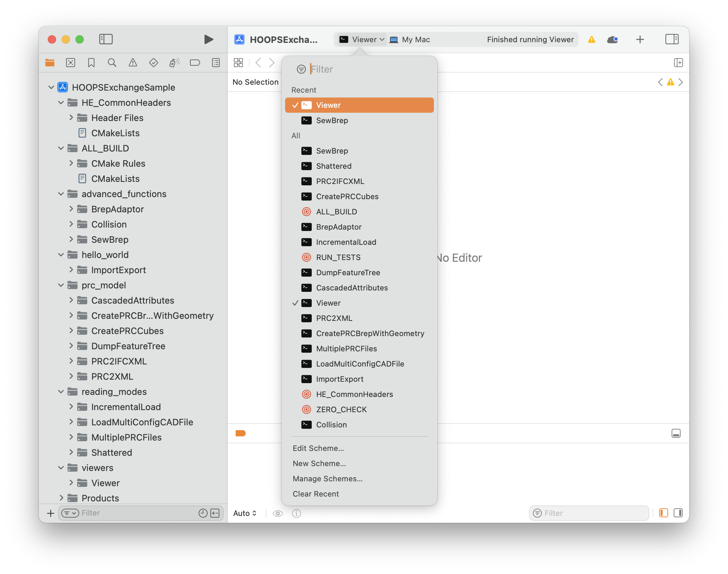Open the Breakpoint navigator tag icon
Image resolution: width=728 pixels, height=574 pixels.
click(x=195, y=63)
